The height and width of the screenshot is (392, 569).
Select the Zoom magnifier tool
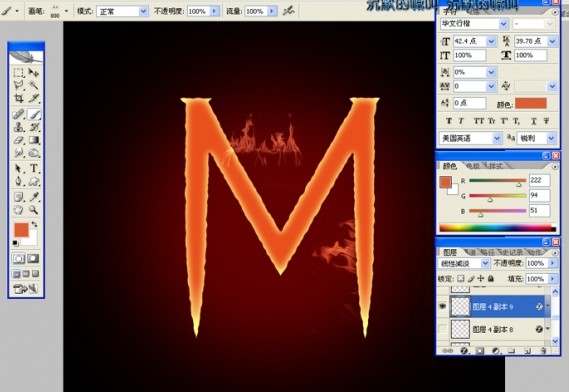(x=34, y=210)
